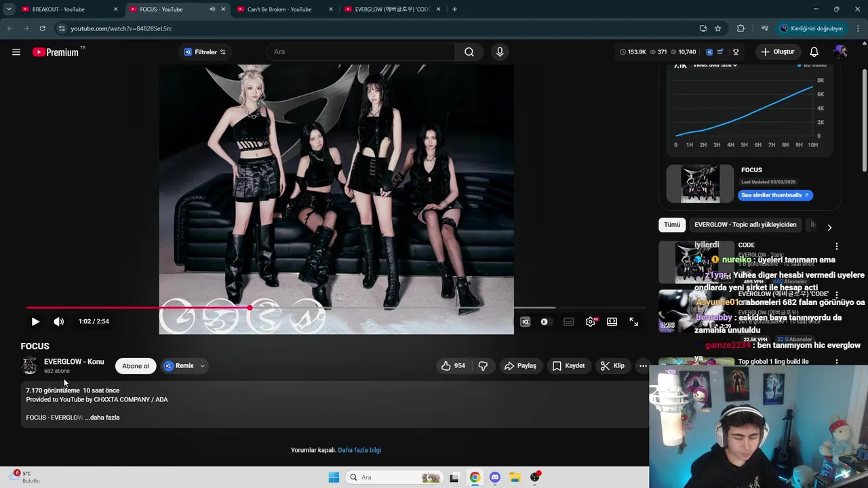Image resolution: width=868 pixels, height=488 pixels.
Task: Dislike the FOCUS video
Action: (483, 366)
